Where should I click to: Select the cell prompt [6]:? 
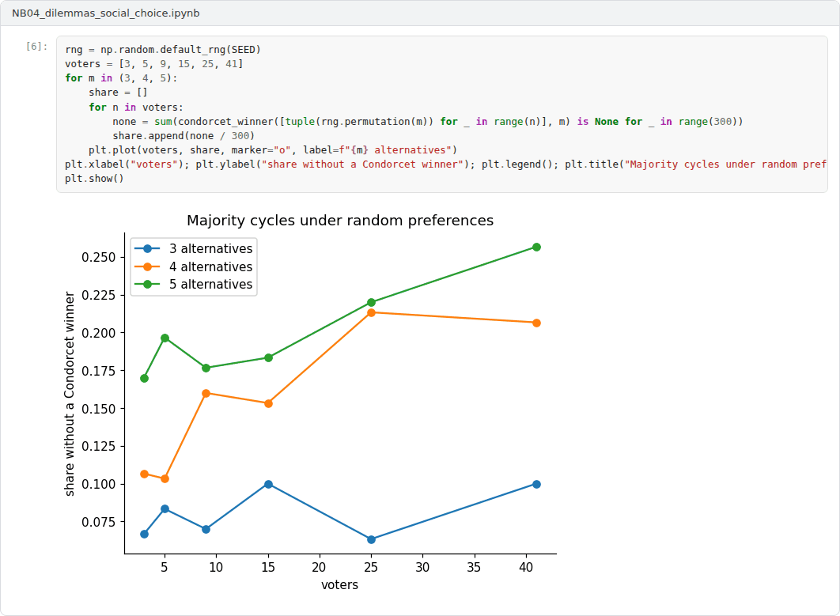point(36,47)
